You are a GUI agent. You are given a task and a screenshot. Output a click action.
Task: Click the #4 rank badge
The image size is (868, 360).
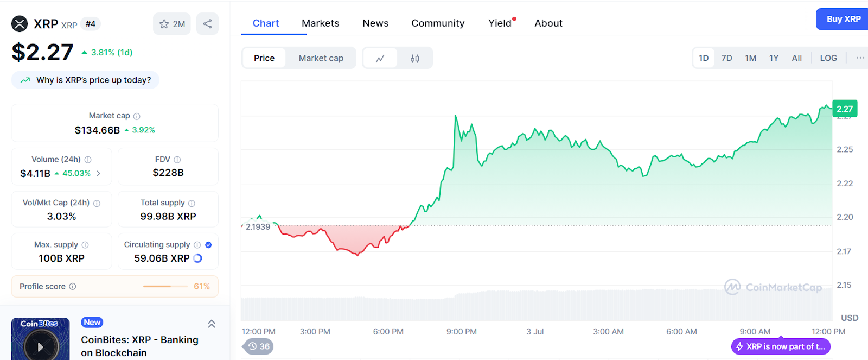tap(91, 24)
